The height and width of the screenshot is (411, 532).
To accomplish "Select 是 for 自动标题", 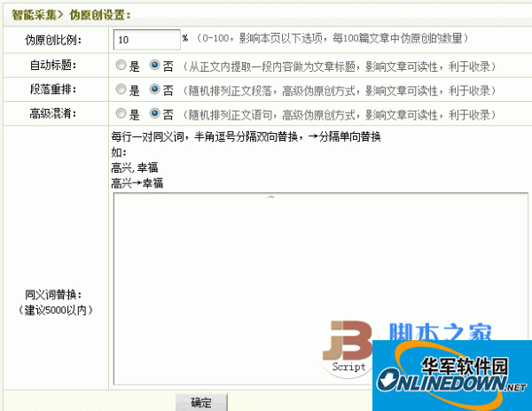I will tap(121, 65).
